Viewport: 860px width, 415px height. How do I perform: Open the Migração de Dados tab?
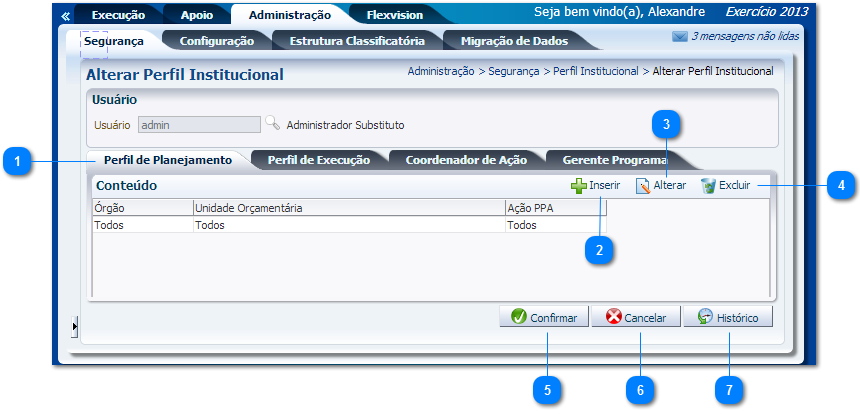[514, 41]
